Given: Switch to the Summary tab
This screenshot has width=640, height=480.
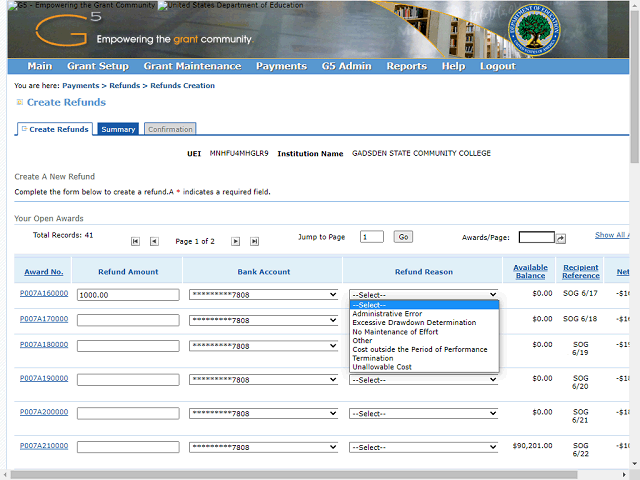Looking at the screenshot, I should [x=118, y=129].
